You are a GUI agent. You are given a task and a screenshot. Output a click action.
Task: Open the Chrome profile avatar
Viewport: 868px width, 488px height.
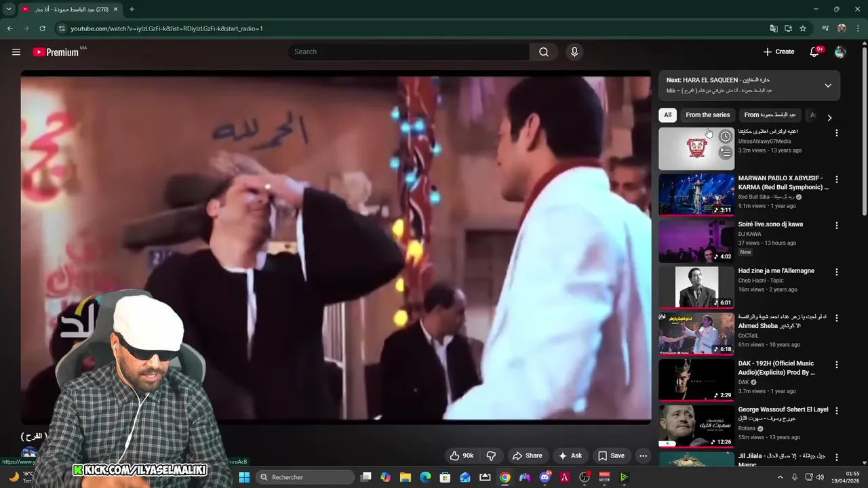(x=842, y=28)
